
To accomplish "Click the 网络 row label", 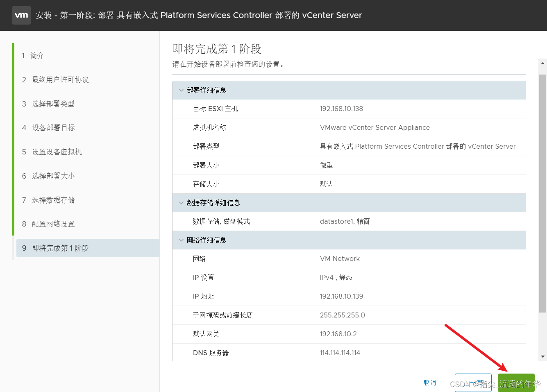I will coord(199,258).
